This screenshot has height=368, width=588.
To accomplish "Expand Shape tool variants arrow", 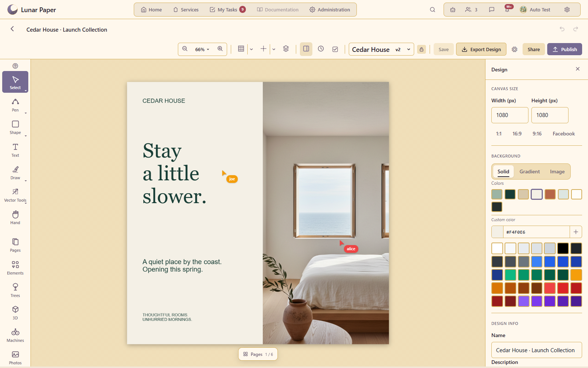I will (x=26, y=136).
